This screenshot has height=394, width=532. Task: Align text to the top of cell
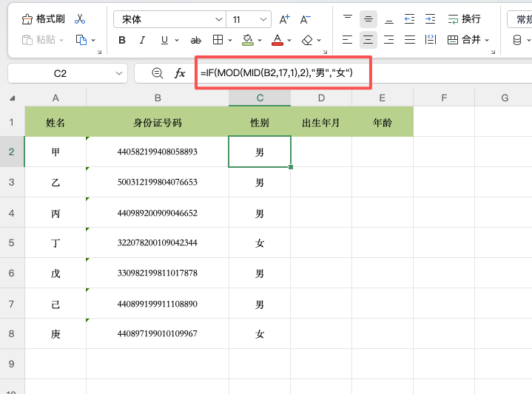pyautogui.click(x=348, y=19)
